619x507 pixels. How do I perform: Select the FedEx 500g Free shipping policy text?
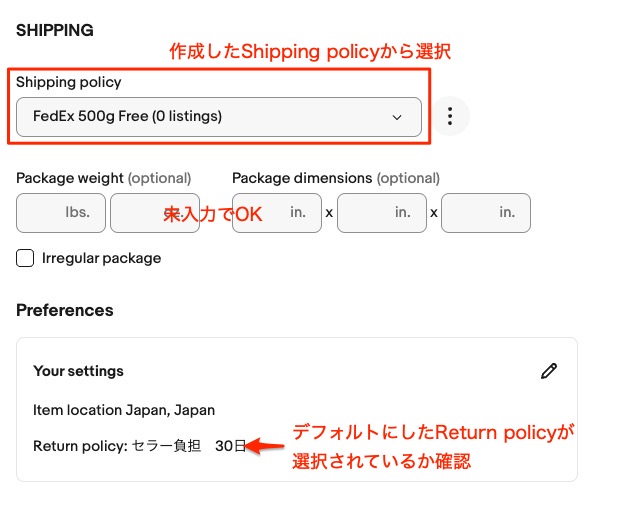(x=127, y=117)
